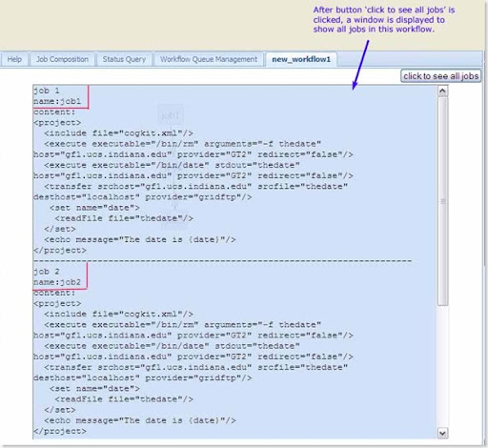
Task: Open the Status Query tab
Action: click(124, 59)
